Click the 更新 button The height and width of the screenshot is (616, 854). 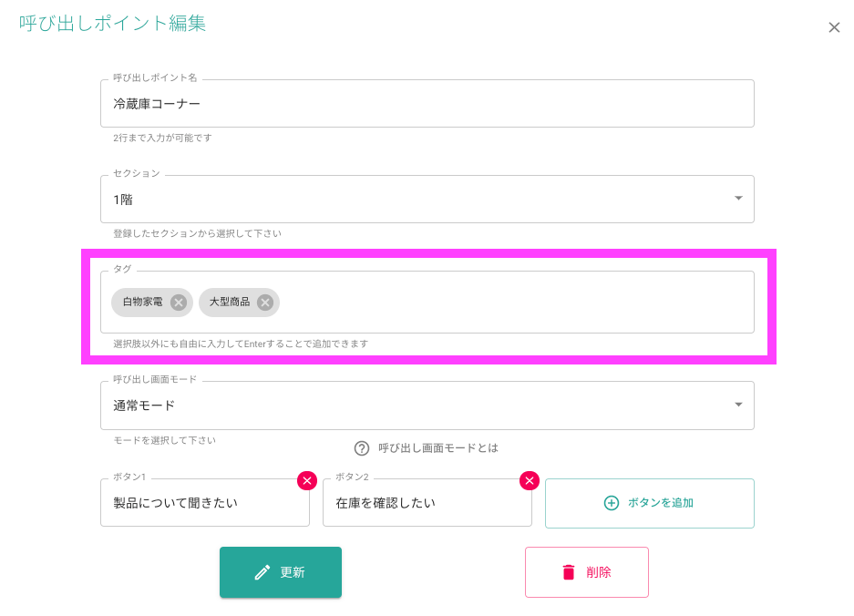(281, 572)
